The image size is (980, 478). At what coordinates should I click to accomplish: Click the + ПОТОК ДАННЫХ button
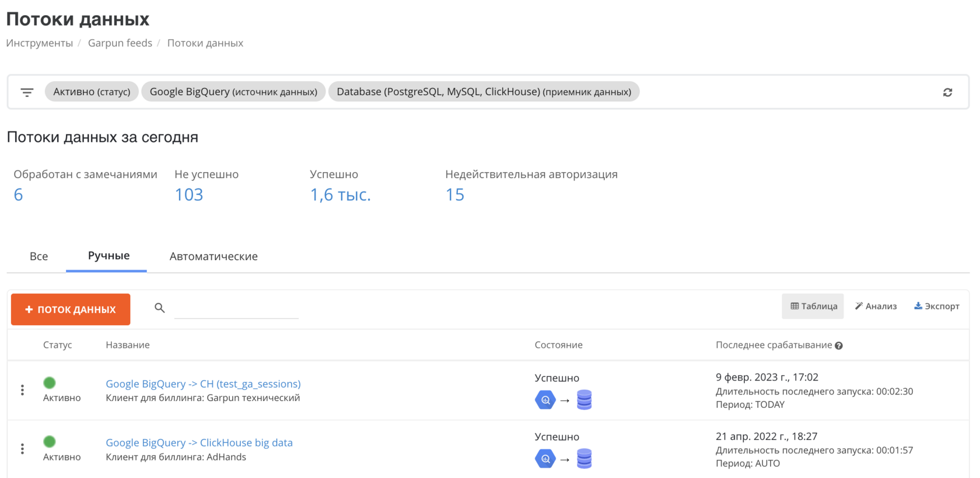pyautogui.click(x=71, y=309)
